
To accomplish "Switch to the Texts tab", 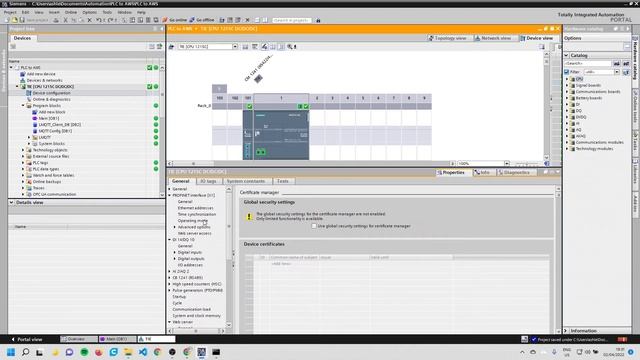I will (x=282, y=181).
